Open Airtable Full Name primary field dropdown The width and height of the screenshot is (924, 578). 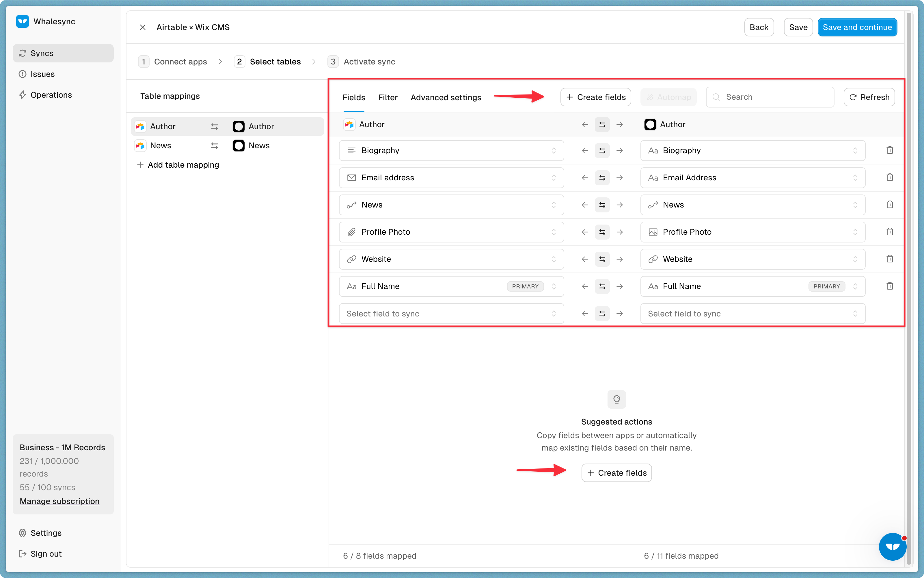[x=451, y=286]
